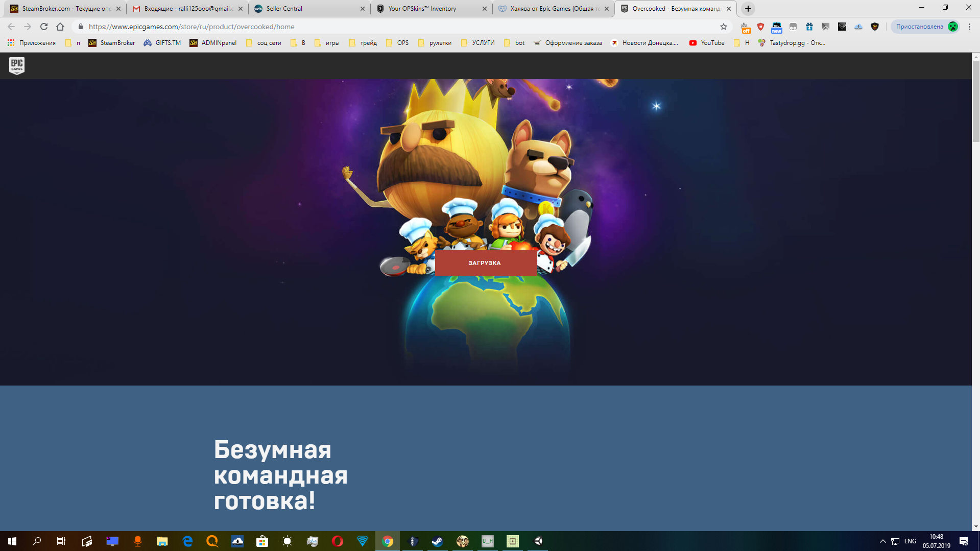Bookmark this page with the star
980x551 pixels.
724,27
